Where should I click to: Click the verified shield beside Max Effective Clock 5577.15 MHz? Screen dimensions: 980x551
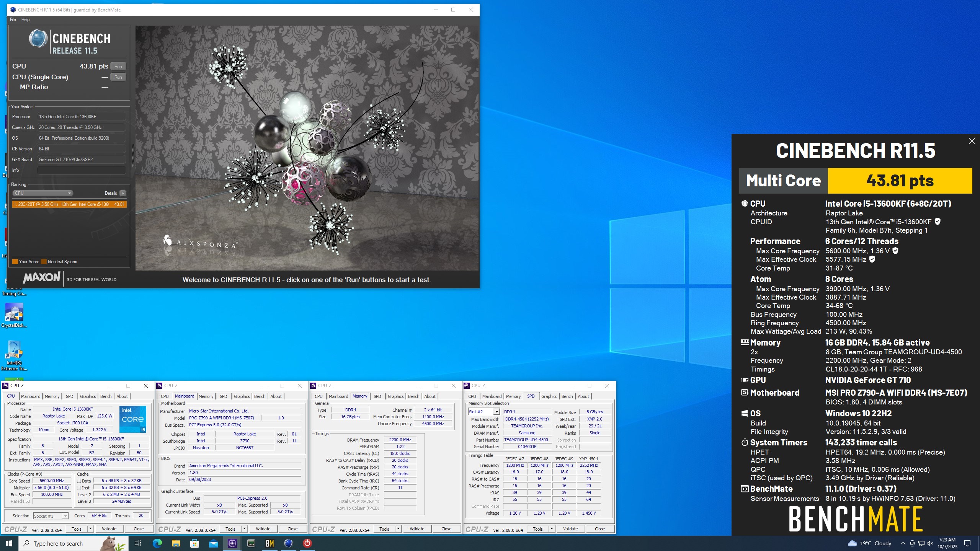click(x=872, y=259)
